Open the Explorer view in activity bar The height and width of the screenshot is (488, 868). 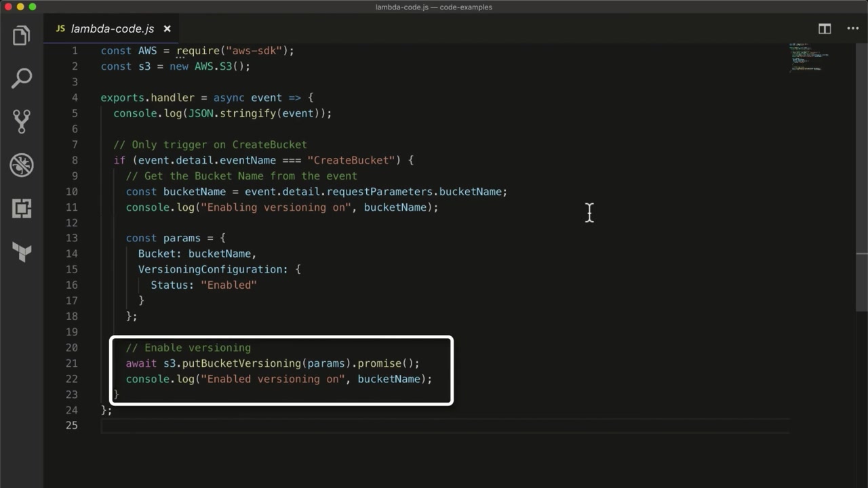[x=22, y=35]
